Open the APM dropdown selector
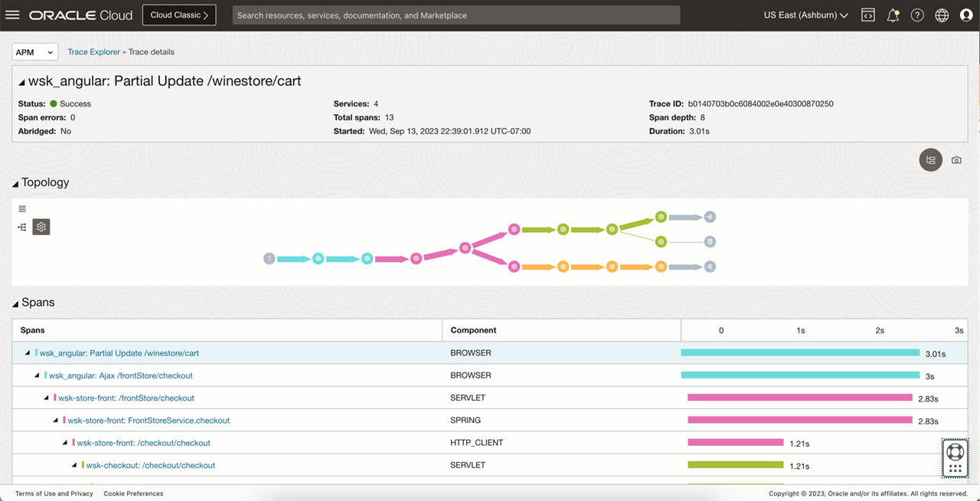This screenshot has width=980, height=501. (x=35, y=52)
